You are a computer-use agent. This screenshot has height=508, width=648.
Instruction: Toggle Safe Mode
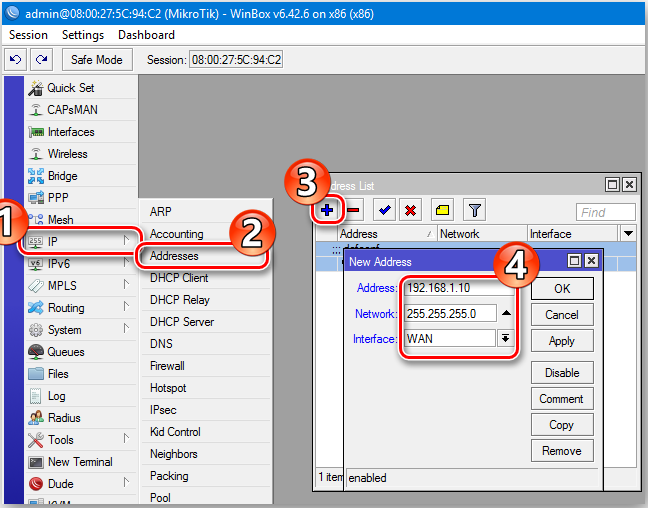[97, 60]
